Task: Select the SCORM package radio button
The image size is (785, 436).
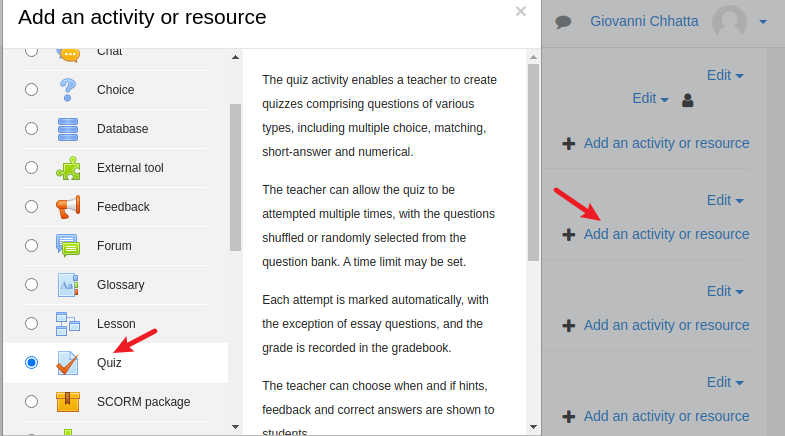Action: [32, 402]
